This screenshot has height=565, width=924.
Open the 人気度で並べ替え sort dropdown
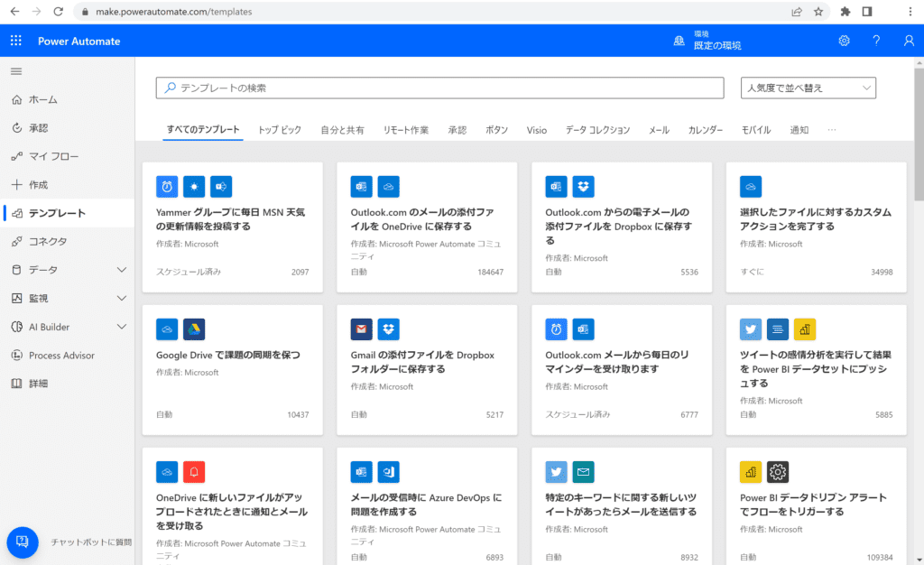pos(808,88)
